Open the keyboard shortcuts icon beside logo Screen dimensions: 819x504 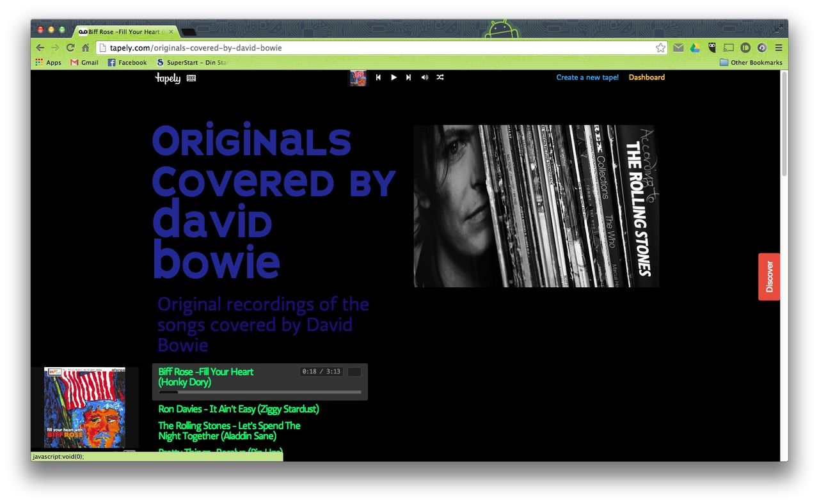[191, 78]
